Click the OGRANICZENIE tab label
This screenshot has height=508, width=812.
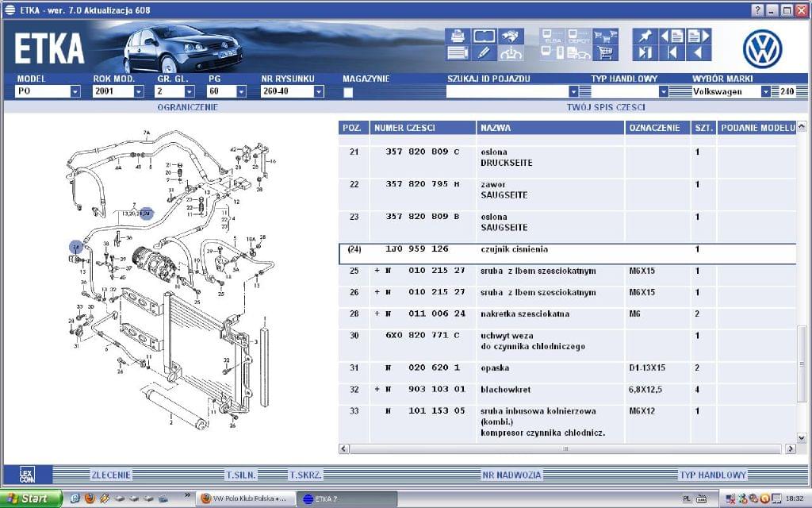coord(187,107)
